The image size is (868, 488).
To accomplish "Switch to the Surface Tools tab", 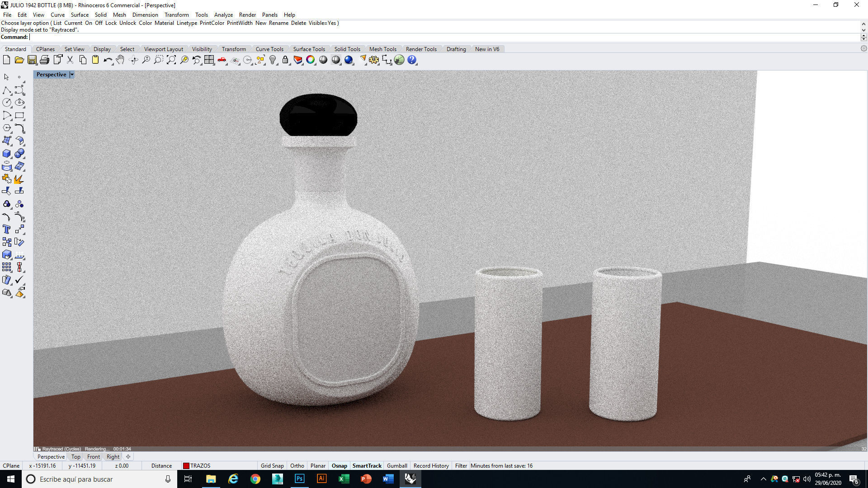I will [309, 49].
